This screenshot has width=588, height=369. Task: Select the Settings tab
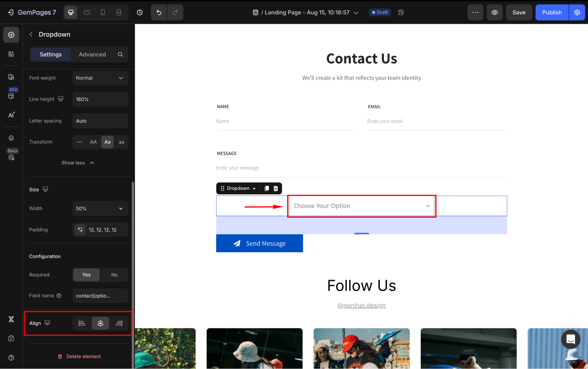51,54
